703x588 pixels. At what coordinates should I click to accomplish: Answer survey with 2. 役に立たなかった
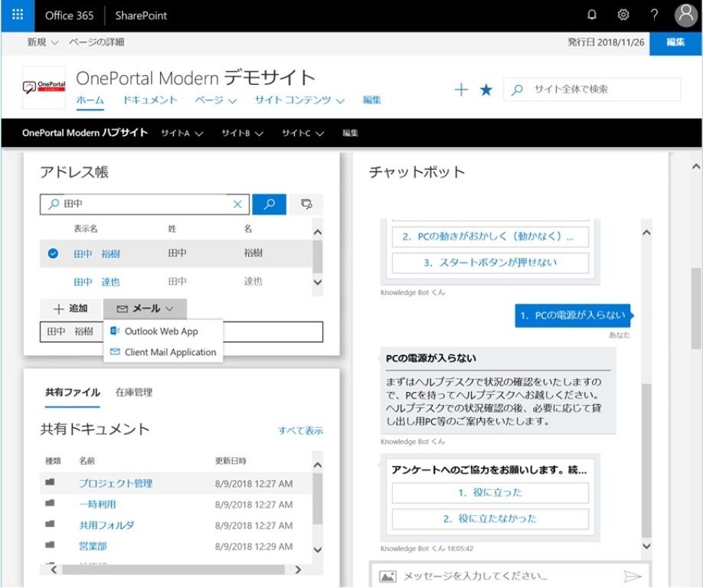(x=490, y=519)
